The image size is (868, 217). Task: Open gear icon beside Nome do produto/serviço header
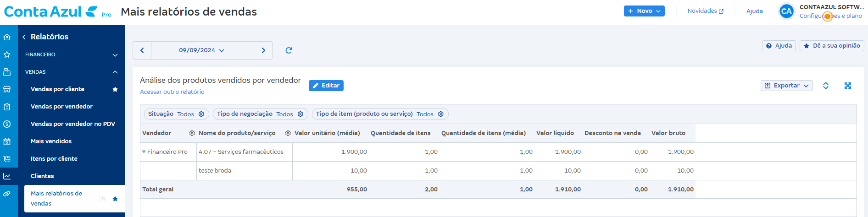click(x=288, y=133)
